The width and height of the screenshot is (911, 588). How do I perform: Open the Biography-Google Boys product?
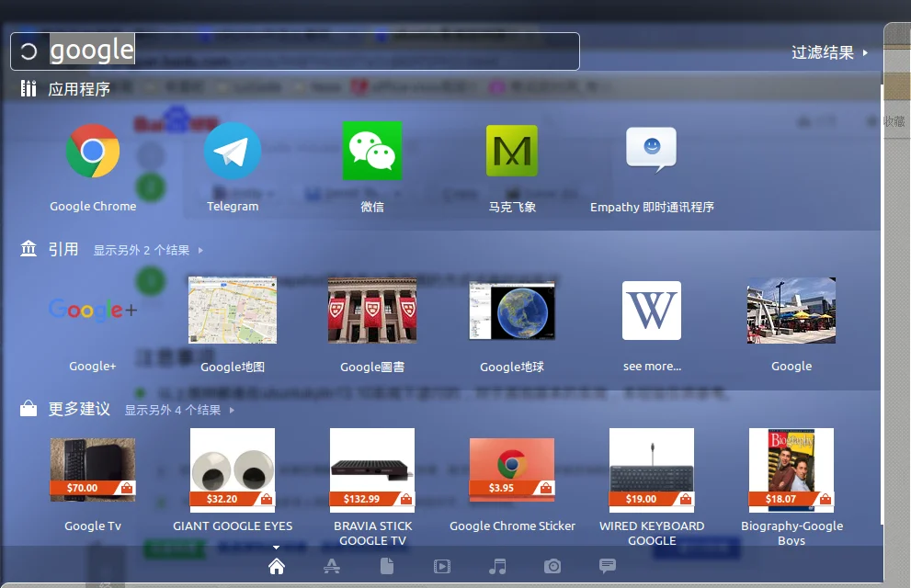(x=791, y=470)
